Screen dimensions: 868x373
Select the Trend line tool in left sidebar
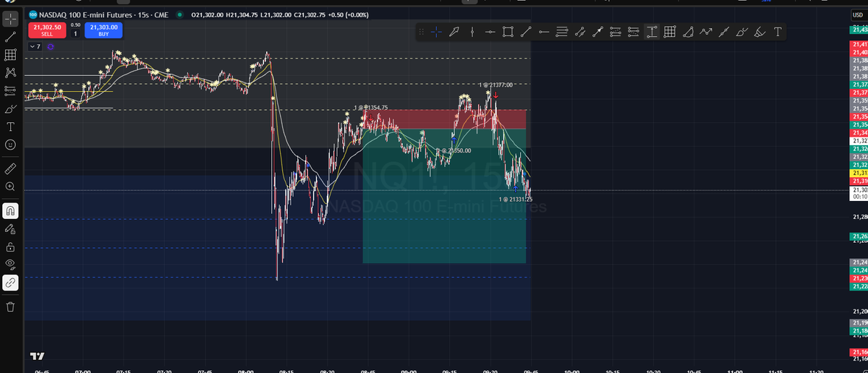[x=10, y=36]
